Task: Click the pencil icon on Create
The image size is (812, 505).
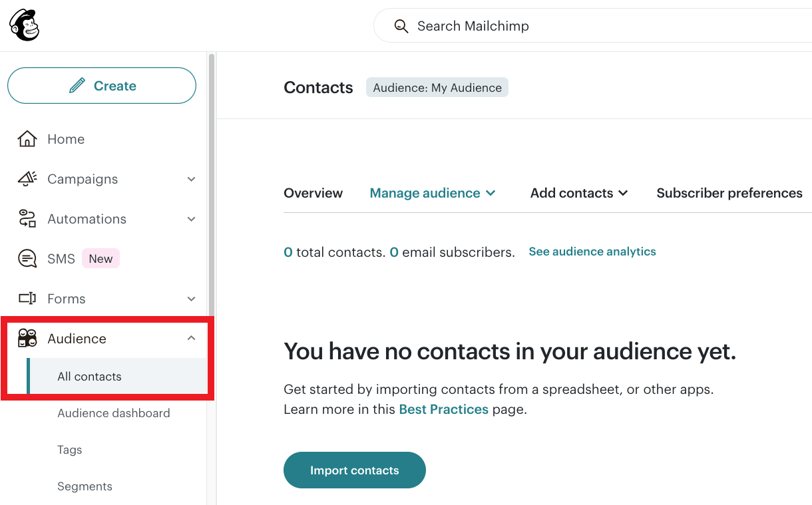Action: [x=77, y=85]
